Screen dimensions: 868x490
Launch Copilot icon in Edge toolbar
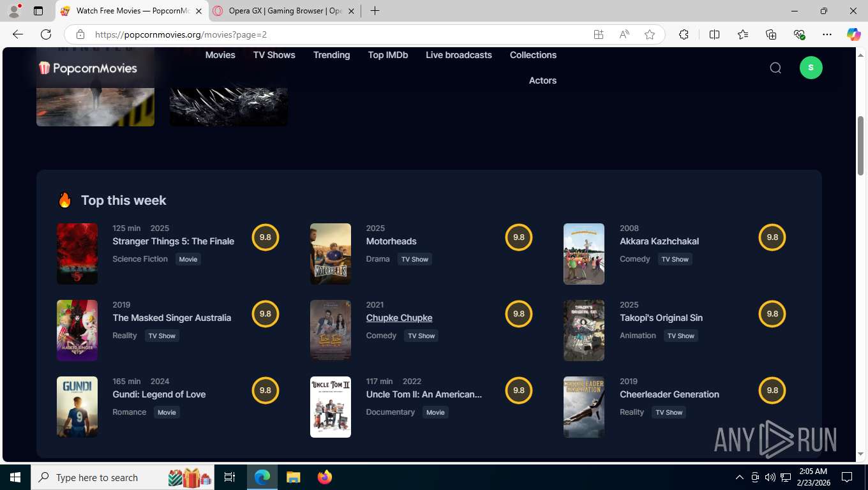coord(853,34)
